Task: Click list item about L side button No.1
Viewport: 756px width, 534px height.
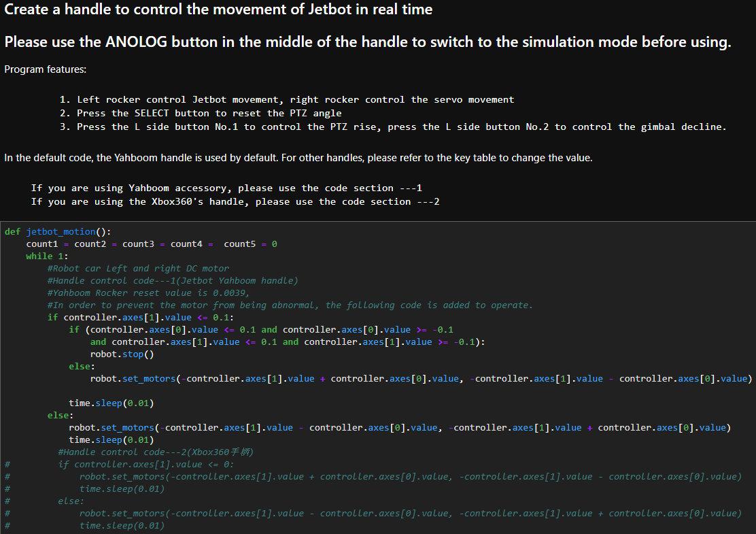Action: [393, 127]
